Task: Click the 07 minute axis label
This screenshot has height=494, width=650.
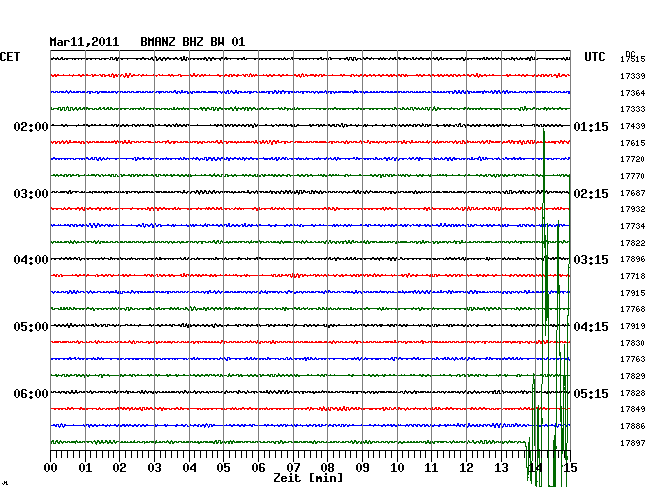Action: click(293, 468)
